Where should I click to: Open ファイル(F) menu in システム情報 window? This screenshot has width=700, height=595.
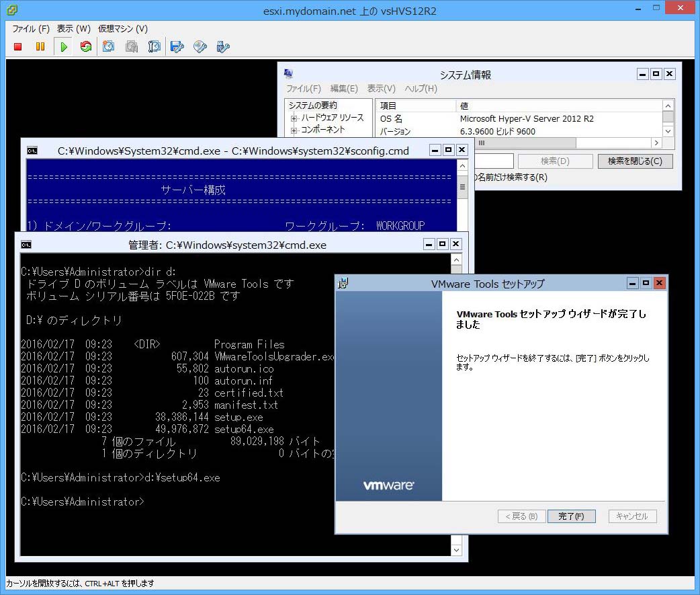[304, 89]
